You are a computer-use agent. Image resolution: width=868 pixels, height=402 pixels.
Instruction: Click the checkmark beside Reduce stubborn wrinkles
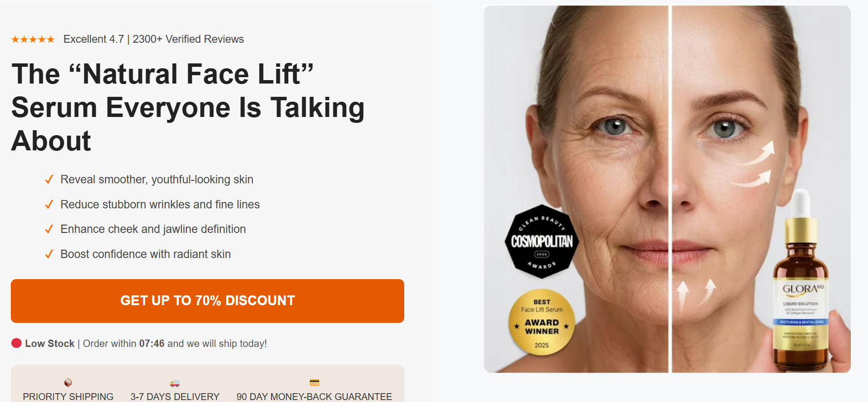(x=49, y=204)
